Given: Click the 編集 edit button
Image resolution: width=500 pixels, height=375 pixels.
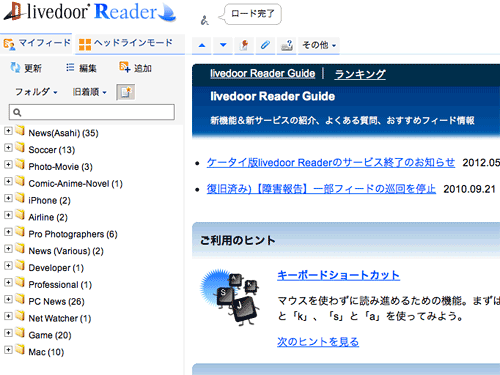Looking at the screenshot, I should (81, 68).
